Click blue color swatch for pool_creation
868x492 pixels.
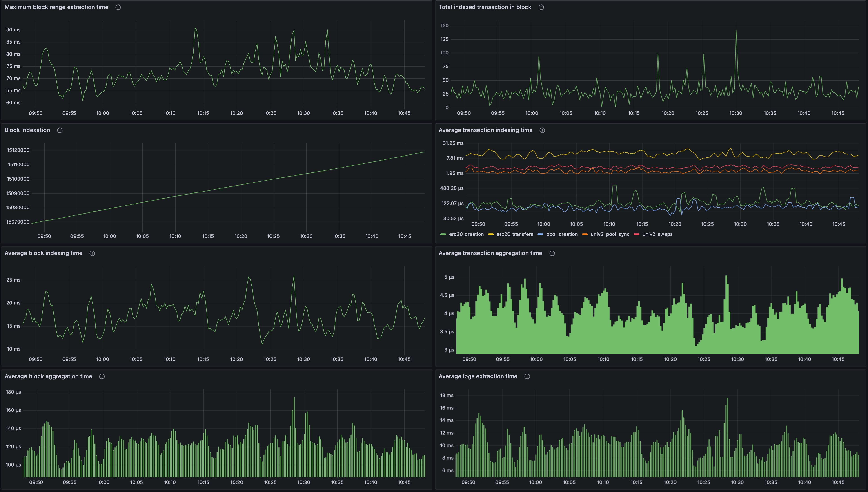540,234
